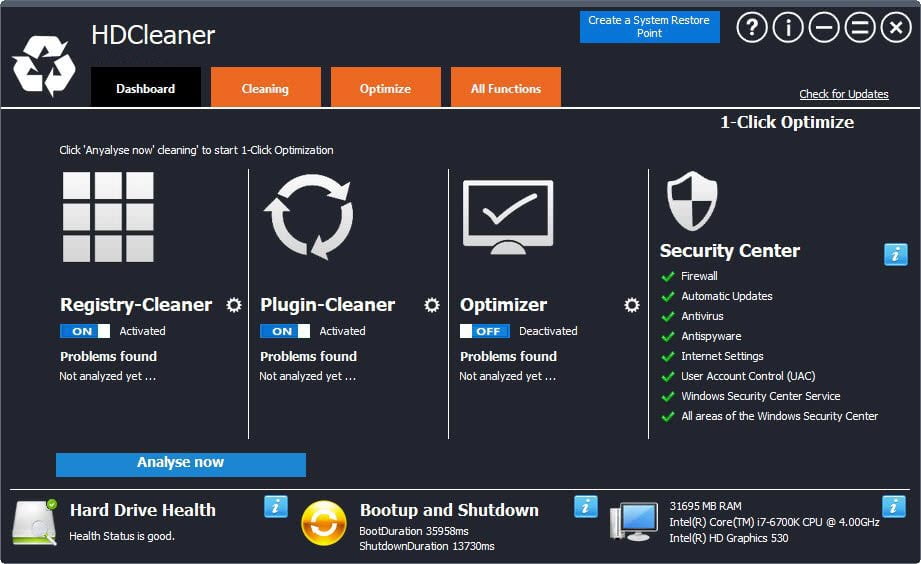
Task: Click 'Problems found' under Registry-Cleaner
Action: click(109, 357)
